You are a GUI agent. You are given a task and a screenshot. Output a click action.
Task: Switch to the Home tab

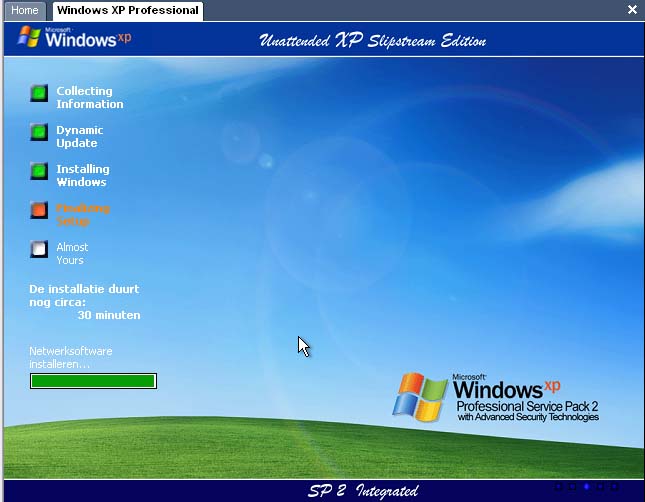(25, 10)
